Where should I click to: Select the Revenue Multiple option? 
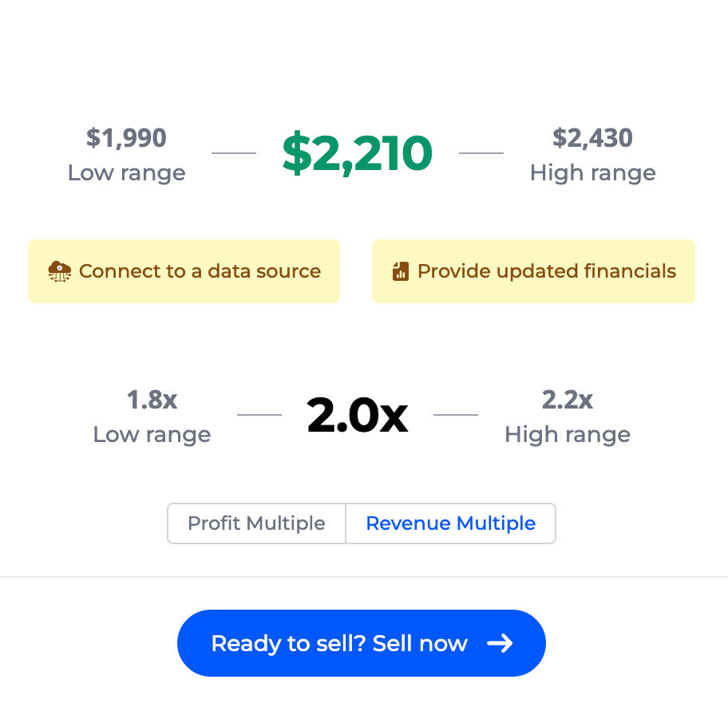tap(450, 523)
